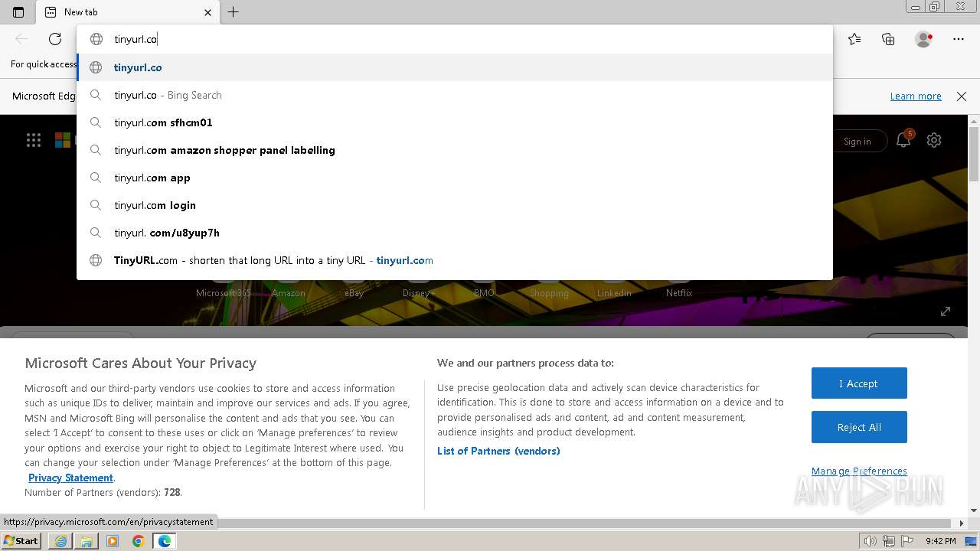The width and height of the screenshot is (980, 551).
Task: Pick suggestion tinyurl.com app
Action: (x=454, y=178)
